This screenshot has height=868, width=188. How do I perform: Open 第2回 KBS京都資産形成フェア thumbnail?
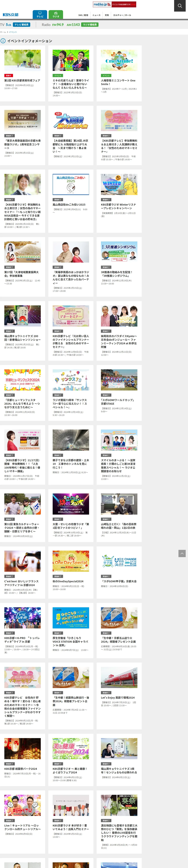[x=23, y=60]
